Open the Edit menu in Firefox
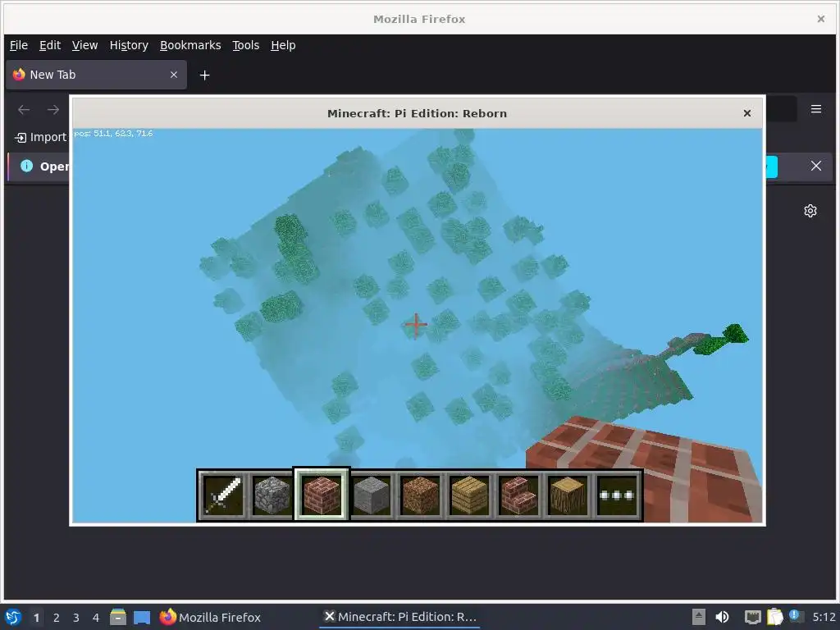840x630 pixels. 50,46
